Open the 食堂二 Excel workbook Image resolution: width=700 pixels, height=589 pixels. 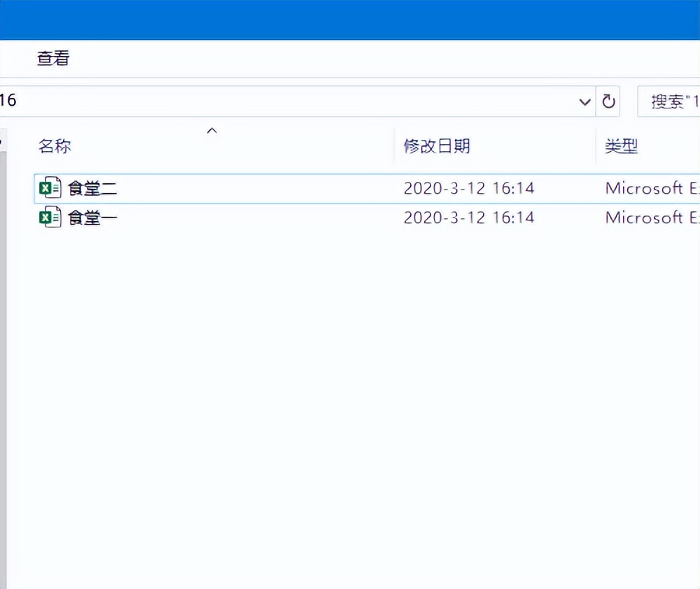pyautogui.click(x=93, y=187)
